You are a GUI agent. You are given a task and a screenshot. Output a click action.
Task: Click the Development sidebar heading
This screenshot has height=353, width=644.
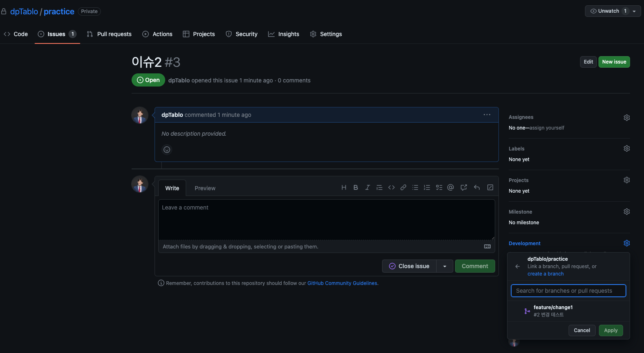pyautogui.click(x=525, y=244)
